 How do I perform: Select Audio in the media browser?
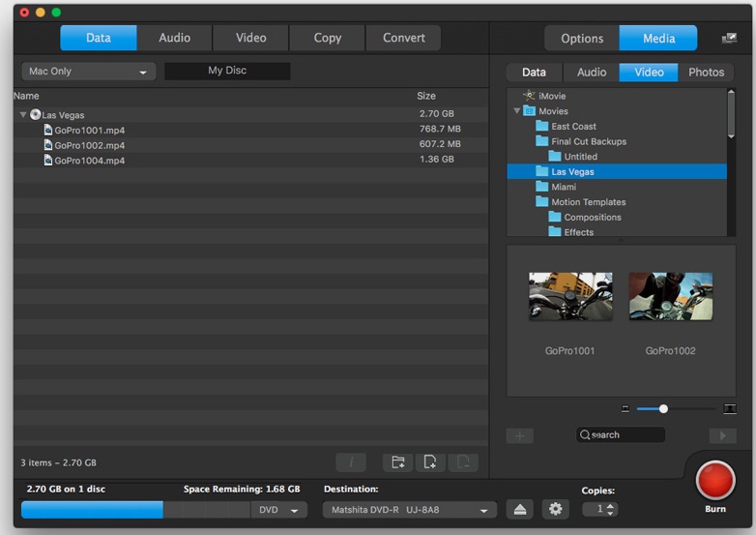(592, 73)
